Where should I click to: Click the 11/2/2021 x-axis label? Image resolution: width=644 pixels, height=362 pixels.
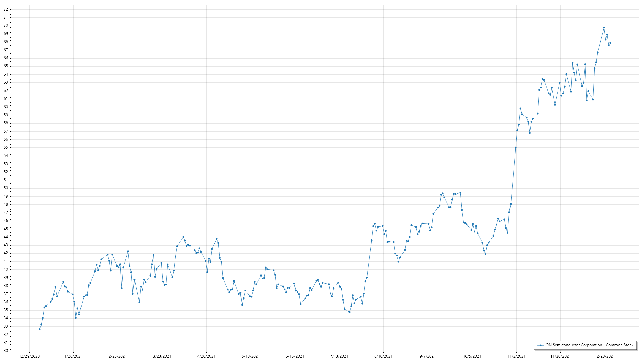point(516,356)
